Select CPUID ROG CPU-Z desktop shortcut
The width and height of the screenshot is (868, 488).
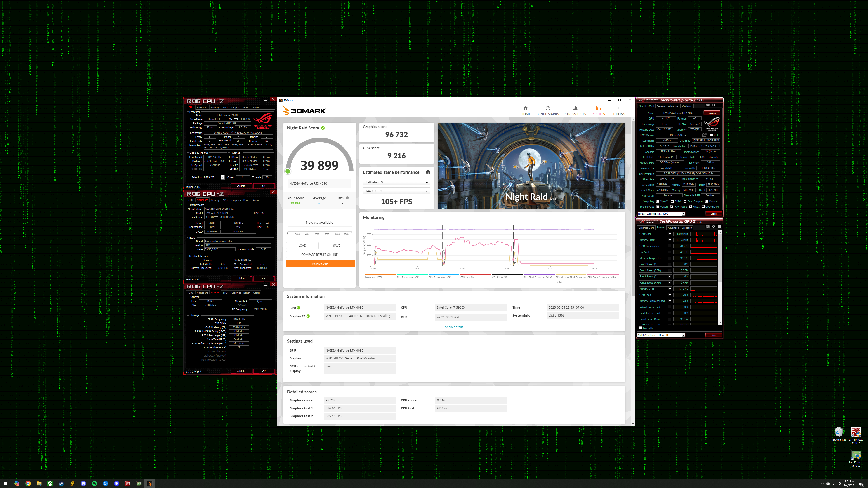click(856, 435)
